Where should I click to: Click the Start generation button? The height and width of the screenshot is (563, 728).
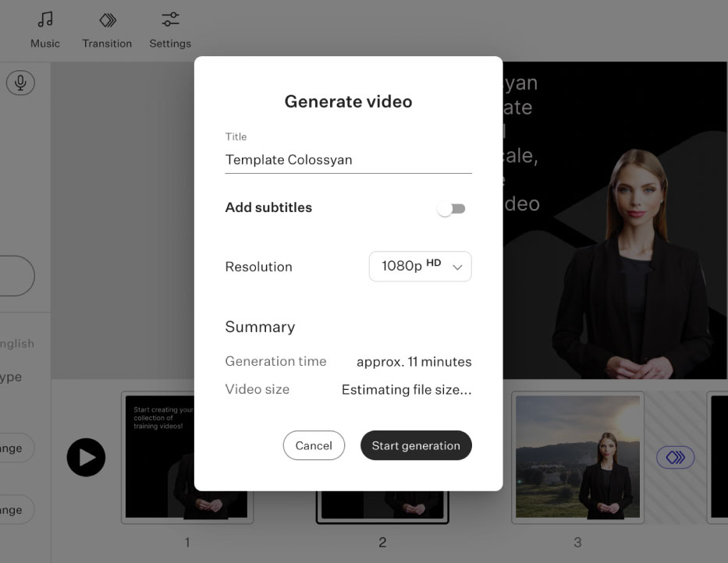click(x=415, y=445)
